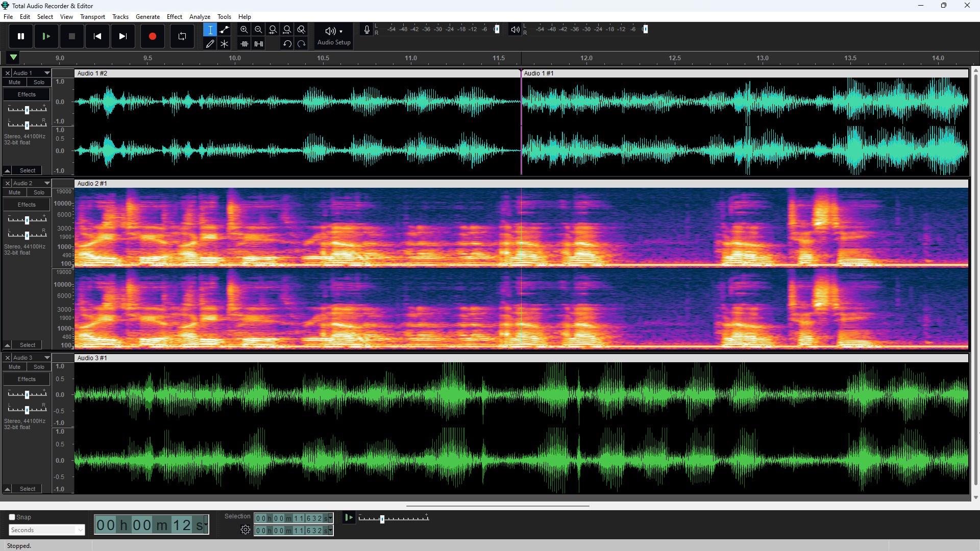Viewport: 980px width, 551px height.
Task: Open the Transport menu
Action: 92,16
